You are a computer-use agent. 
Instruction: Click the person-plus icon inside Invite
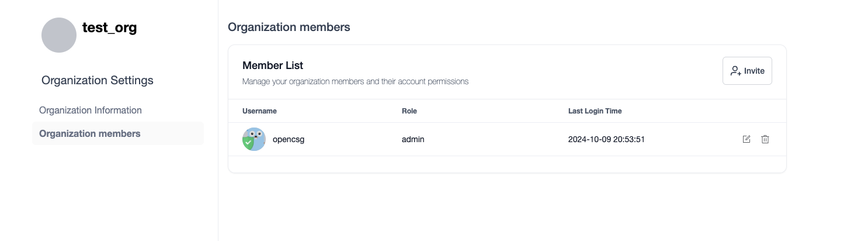pyautogui.click(x=735, y=71)
